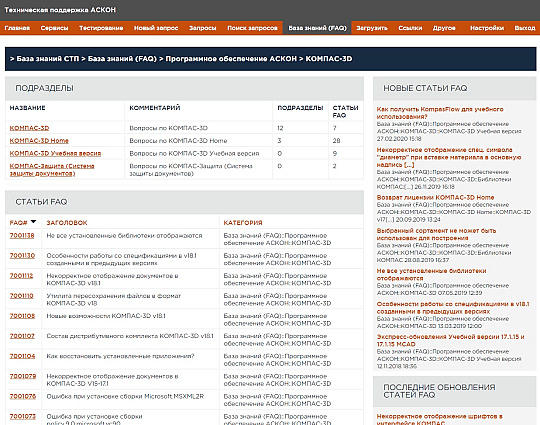540x425 pixels.
Task: Open the Сервисы menu item
Action: point(54,28)
